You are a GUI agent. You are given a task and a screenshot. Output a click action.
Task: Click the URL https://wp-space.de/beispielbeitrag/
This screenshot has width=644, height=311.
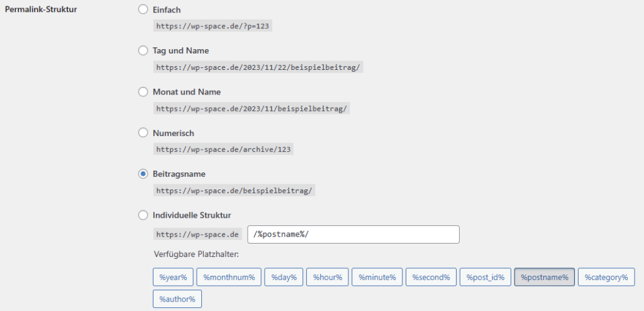[235, 191]
